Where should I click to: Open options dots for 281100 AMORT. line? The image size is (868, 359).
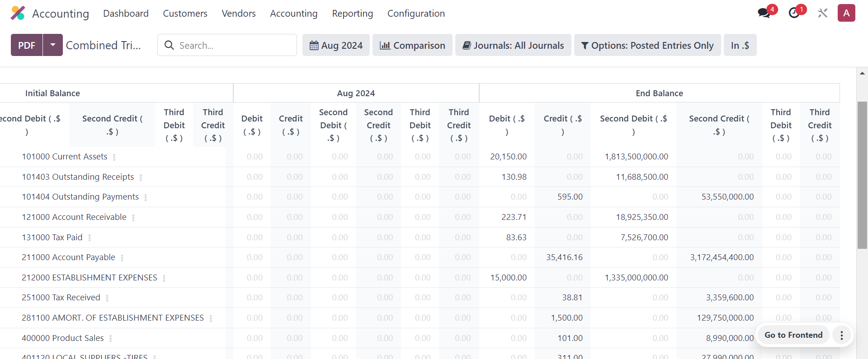(211, 318)
